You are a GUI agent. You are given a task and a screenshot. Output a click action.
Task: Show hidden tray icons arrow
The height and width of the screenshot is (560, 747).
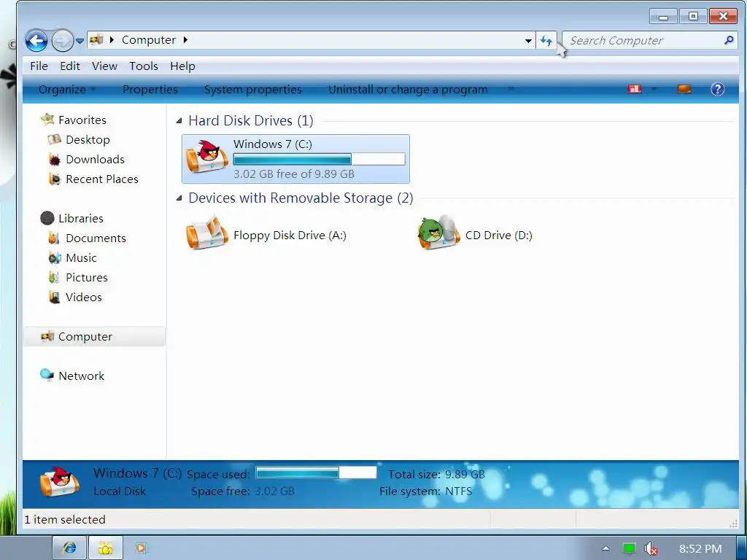605,548
